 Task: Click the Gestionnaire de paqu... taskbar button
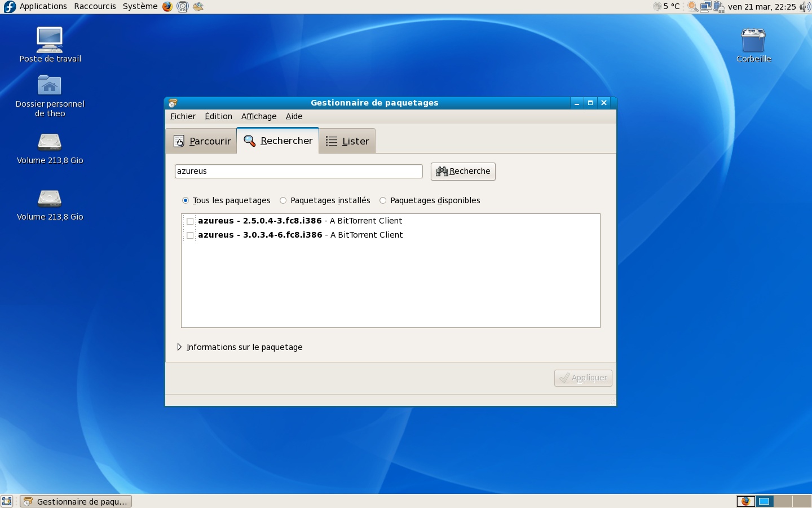pyautogui.click(x=76, y=501)
